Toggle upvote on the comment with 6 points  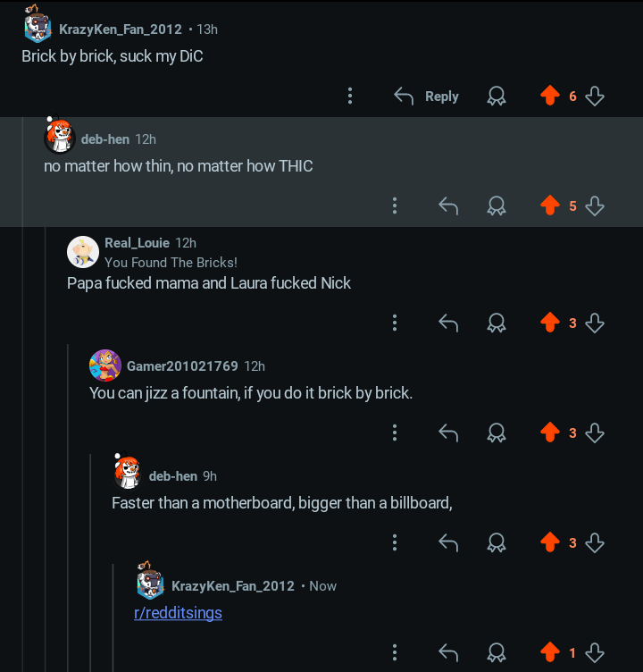click(x=550, y=95)
